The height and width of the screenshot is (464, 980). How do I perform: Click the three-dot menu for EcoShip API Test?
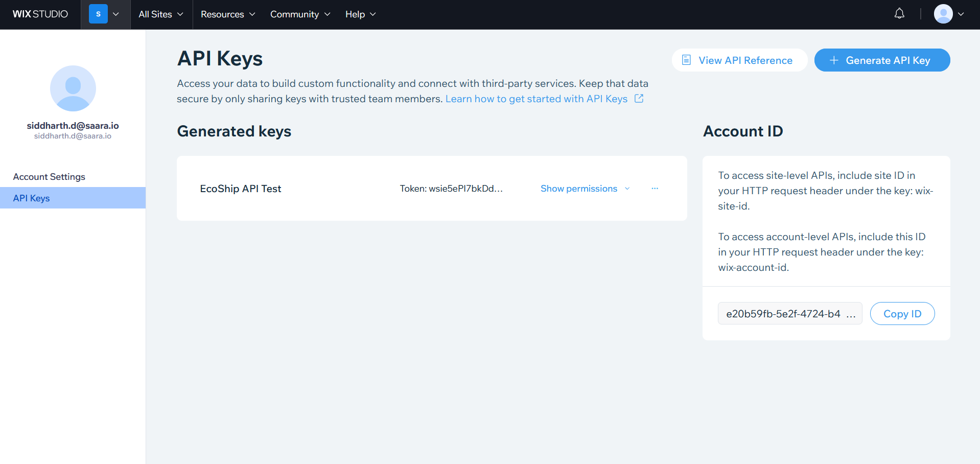655,189
